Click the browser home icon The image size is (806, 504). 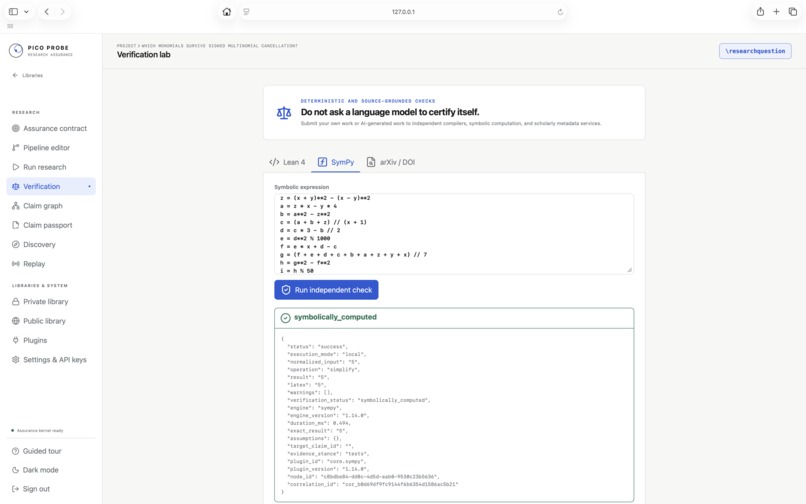tap(227, 12)
